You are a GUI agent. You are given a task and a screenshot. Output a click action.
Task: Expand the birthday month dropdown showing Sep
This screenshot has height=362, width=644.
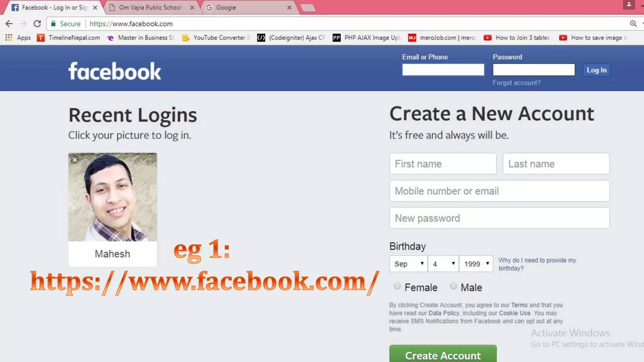[x=408, y=264]
